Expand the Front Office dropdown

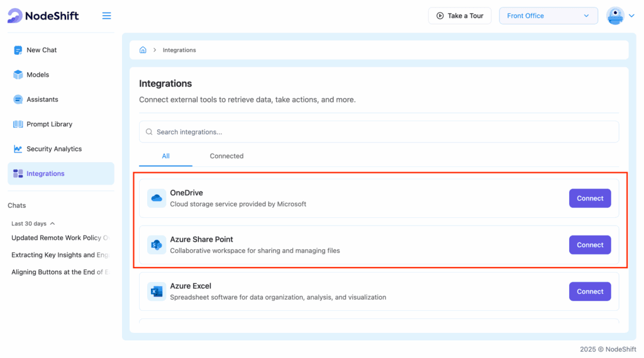pos(548,16)
